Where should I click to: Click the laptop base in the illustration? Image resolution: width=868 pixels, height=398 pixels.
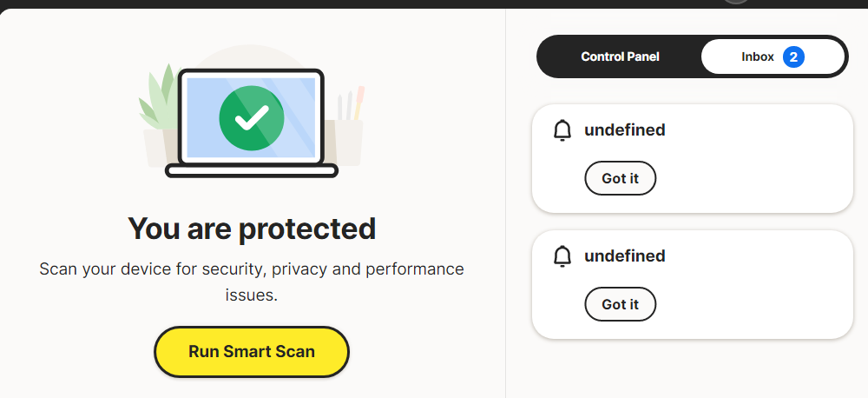pos(251,172)
